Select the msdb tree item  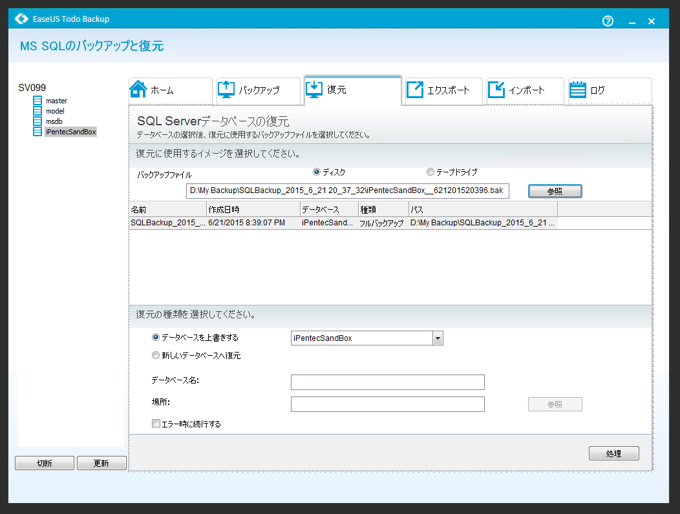pyautogui.click(x=54, y=121)
